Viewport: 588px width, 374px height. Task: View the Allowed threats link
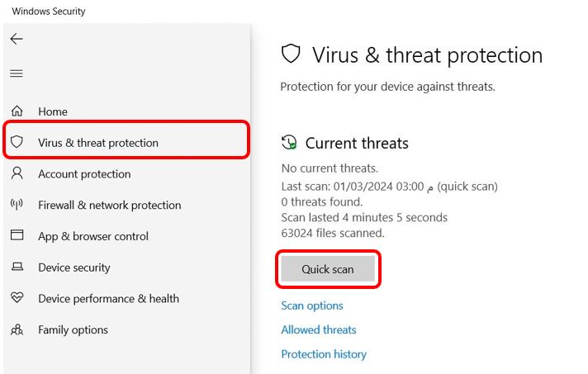319,329
